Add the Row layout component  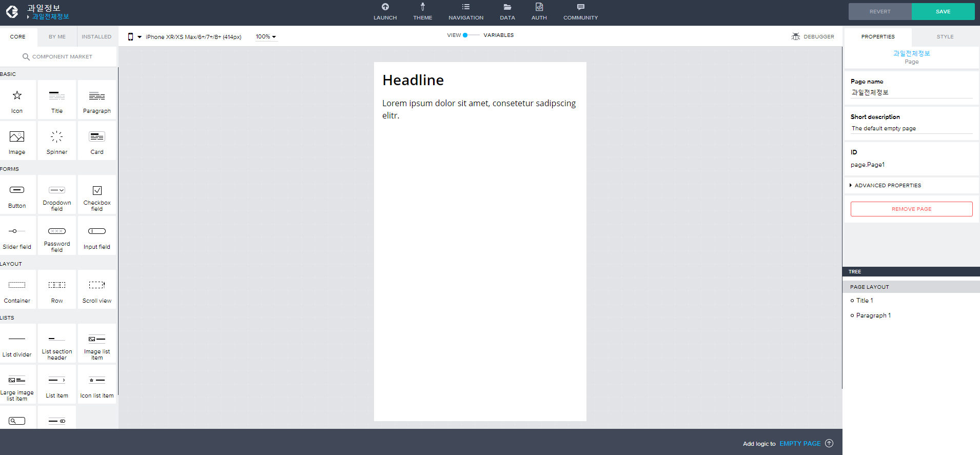pyautogui.click(x=57, y=290)
